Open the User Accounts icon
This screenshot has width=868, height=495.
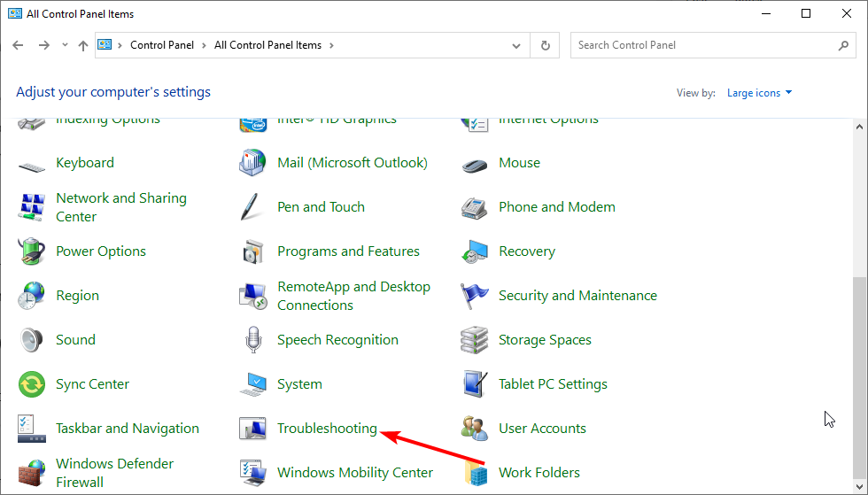click(x=475, y=429)
